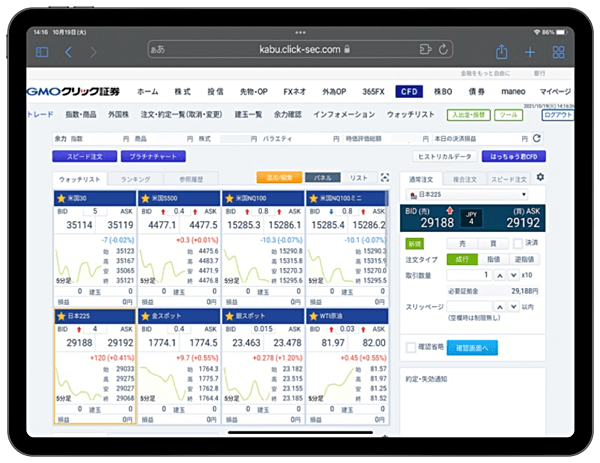Tap the three-dot multitasking indicator
The image size is (600, 463).
[x=300, y=33]
